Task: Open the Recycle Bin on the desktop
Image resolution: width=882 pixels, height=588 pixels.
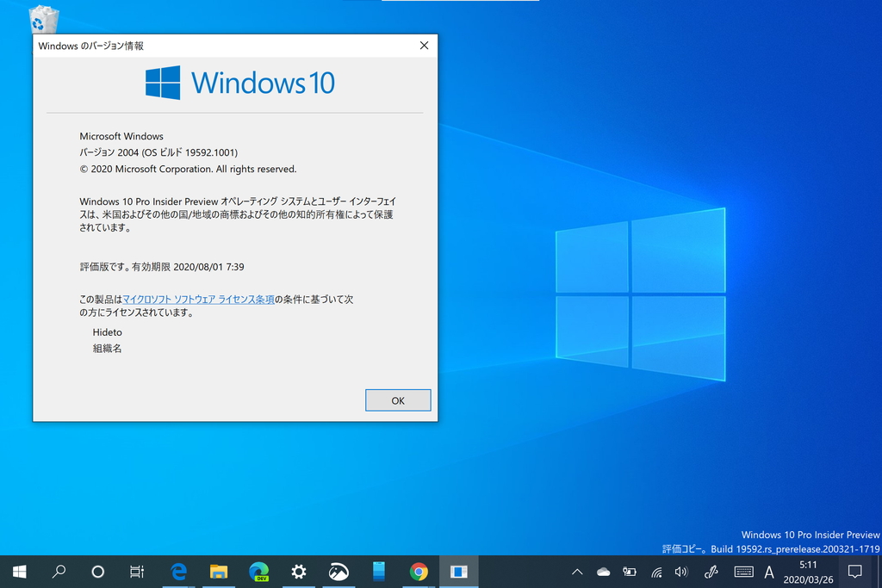Action: [43, 17]
